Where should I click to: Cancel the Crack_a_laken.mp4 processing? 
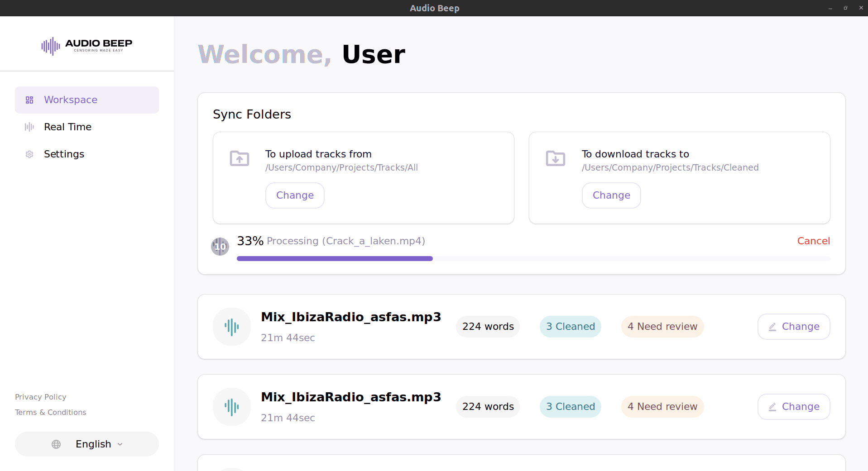point(813,241)
